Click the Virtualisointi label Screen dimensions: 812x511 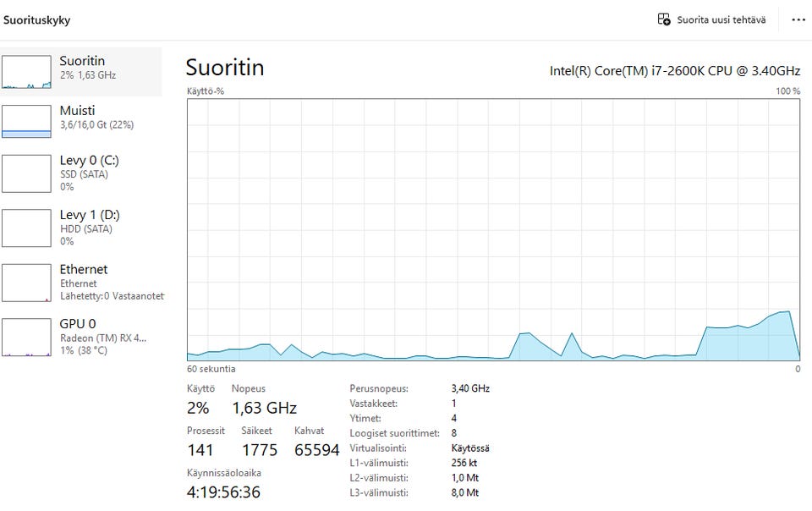[378, 448]
